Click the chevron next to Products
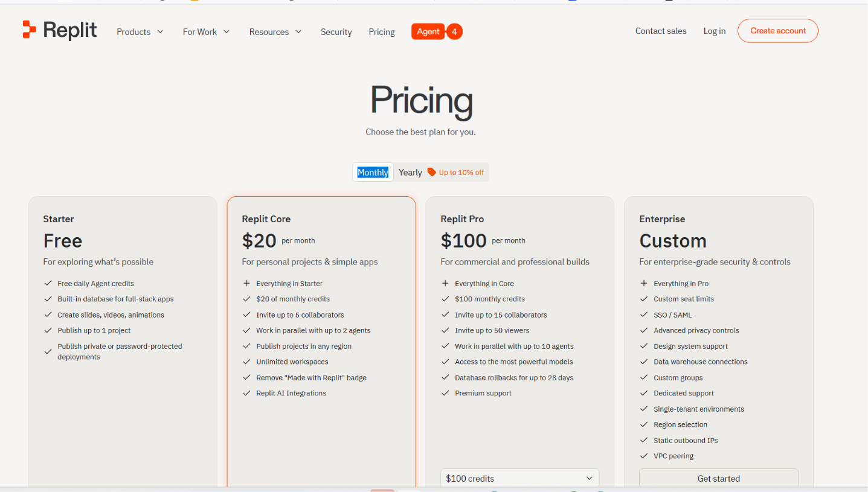 click(x=160, y=32)
